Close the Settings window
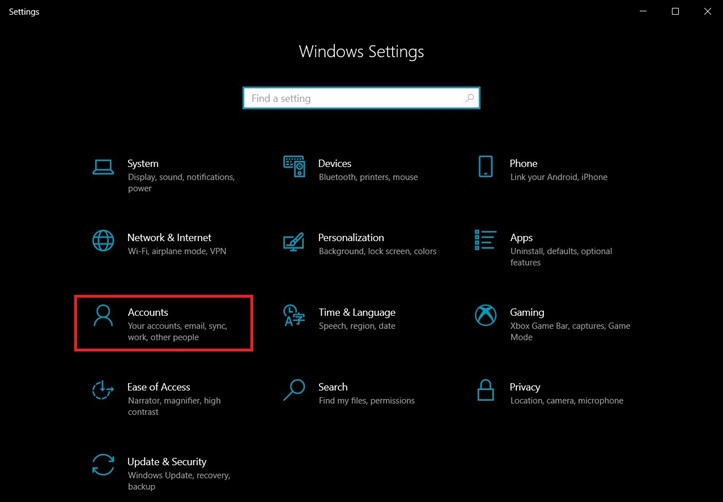The height and width of the screenshot is (502, 723). pyautogui.click(x=707, y=12)
